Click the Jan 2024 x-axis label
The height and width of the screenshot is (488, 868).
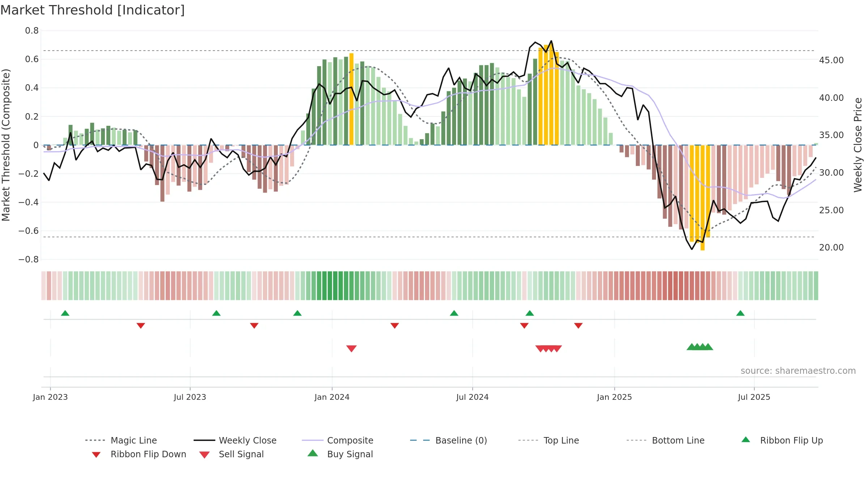pos(332,397)
